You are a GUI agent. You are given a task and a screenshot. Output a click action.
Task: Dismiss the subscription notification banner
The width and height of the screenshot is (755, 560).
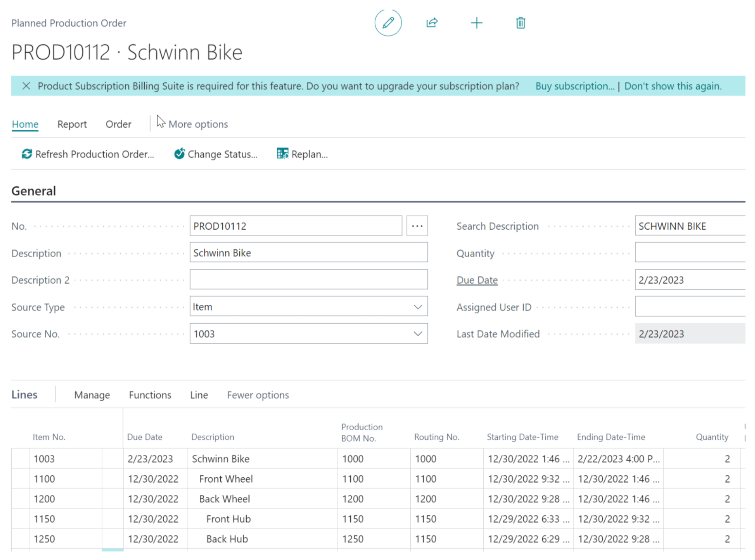(26, 86)
